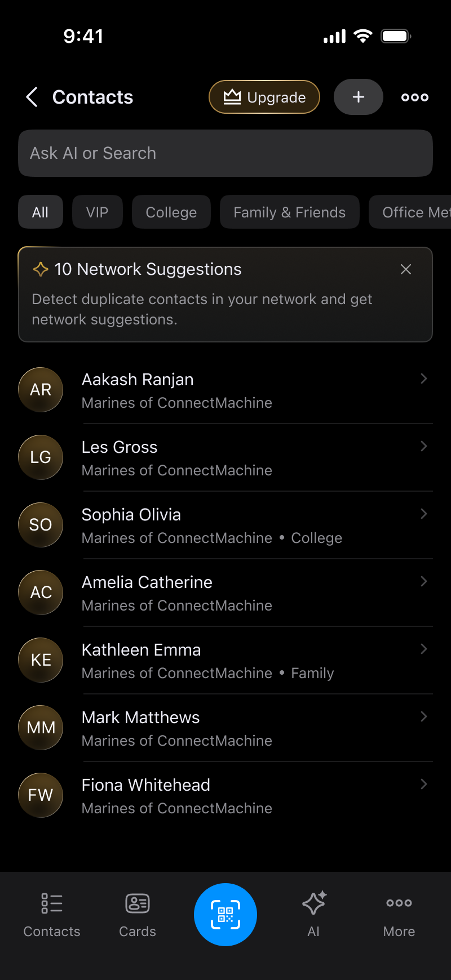Open the Contacts tab in bottom bar
The width and height of the screenshot is (451, 980).
coord(52,913)
